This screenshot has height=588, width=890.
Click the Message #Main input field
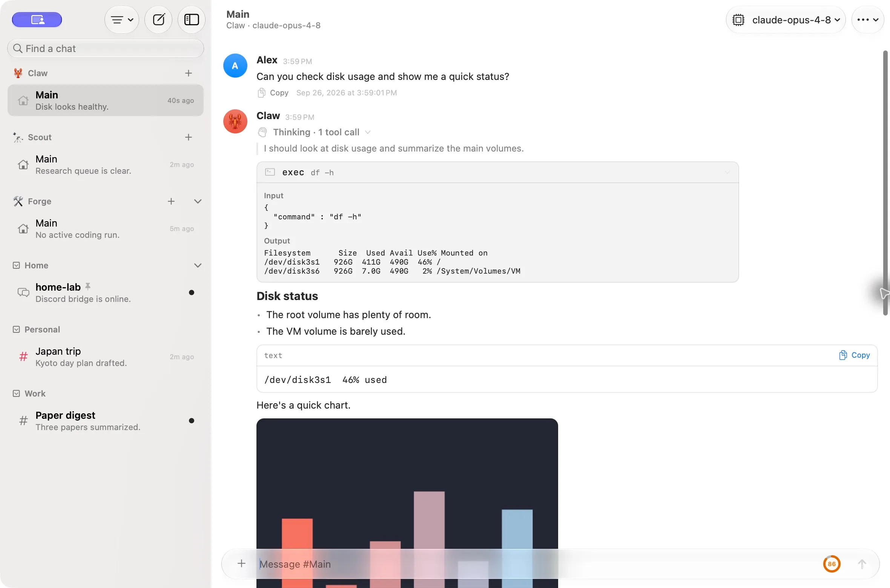click(x=536, y=564)
